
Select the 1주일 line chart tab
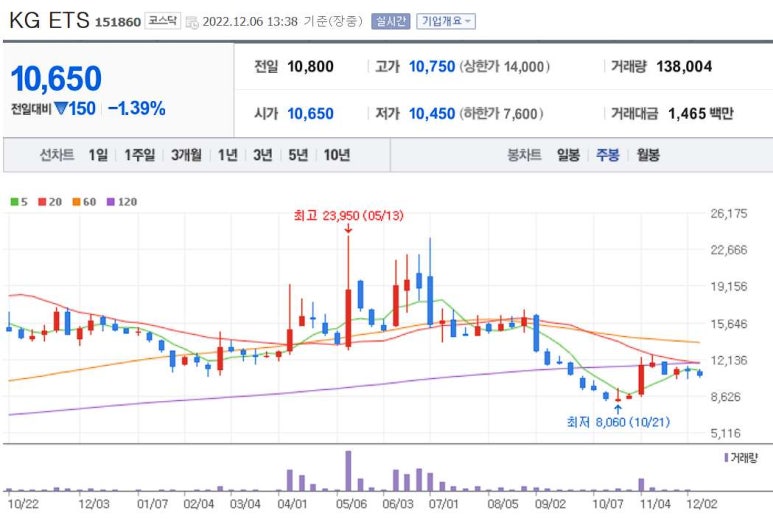(140, 155)
